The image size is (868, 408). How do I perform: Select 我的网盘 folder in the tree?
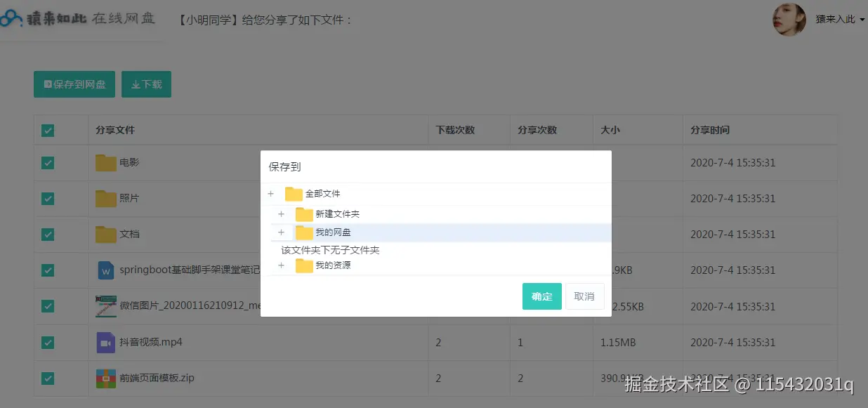coord(333,232)
